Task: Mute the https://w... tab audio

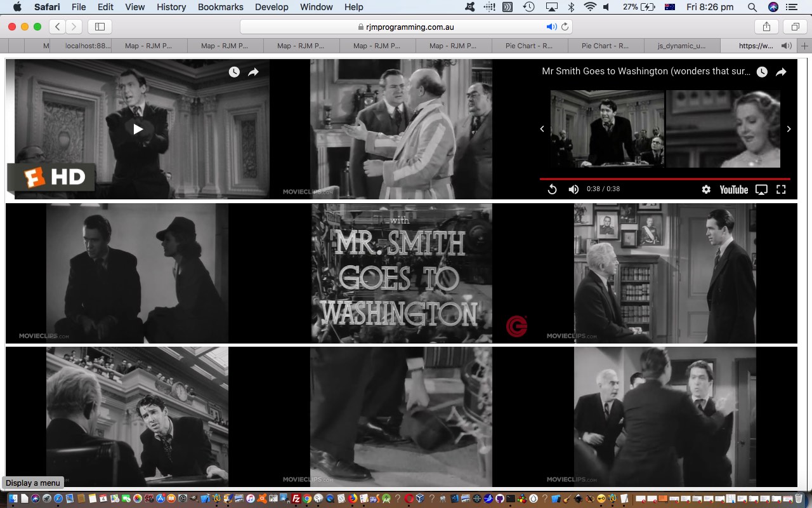Action: pos(787,46)
